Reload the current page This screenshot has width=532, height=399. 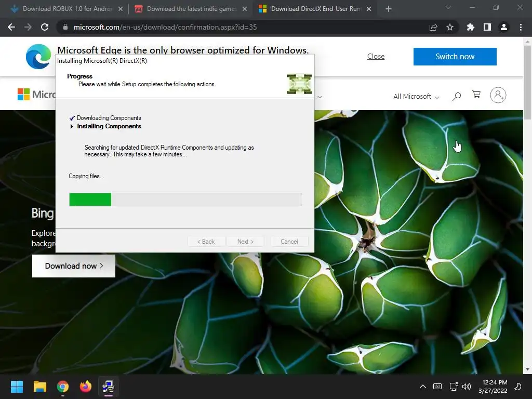coord(45,27)
